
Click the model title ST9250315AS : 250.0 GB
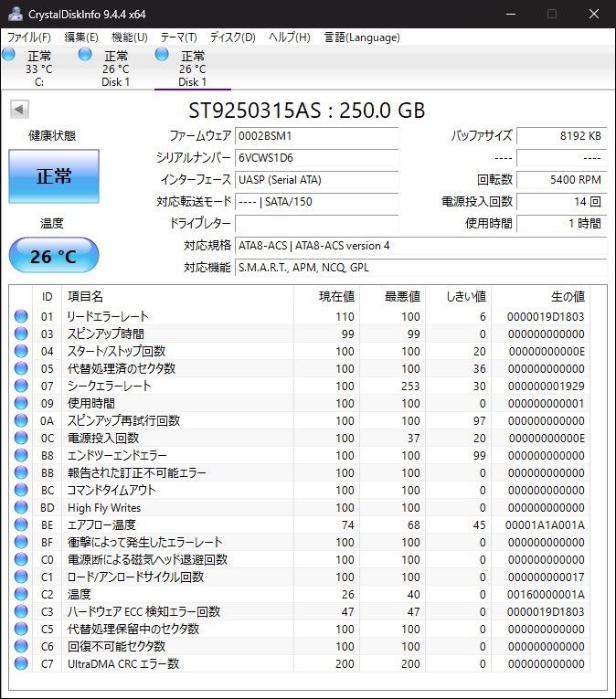[x=307, y=111]
